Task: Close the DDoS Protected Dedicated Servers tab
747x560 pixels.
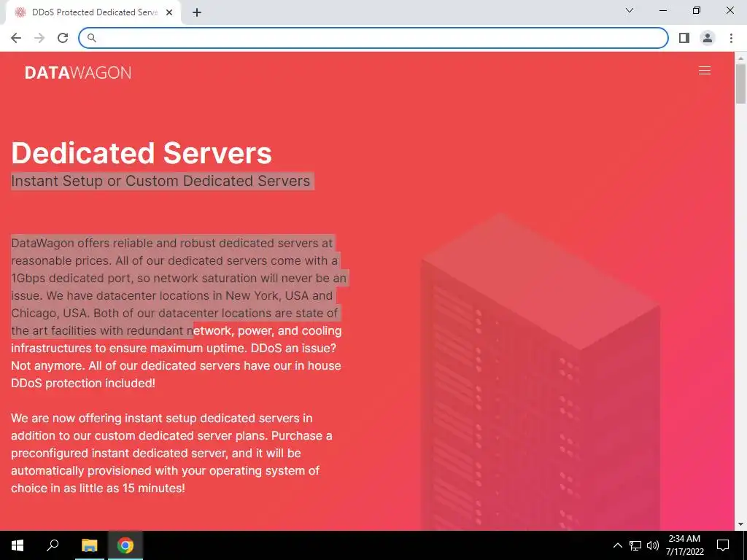Action: [x=169, y=12]
